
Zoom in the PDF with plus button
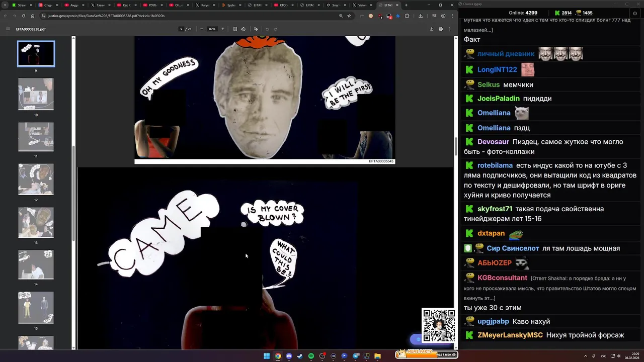(223, 29)
